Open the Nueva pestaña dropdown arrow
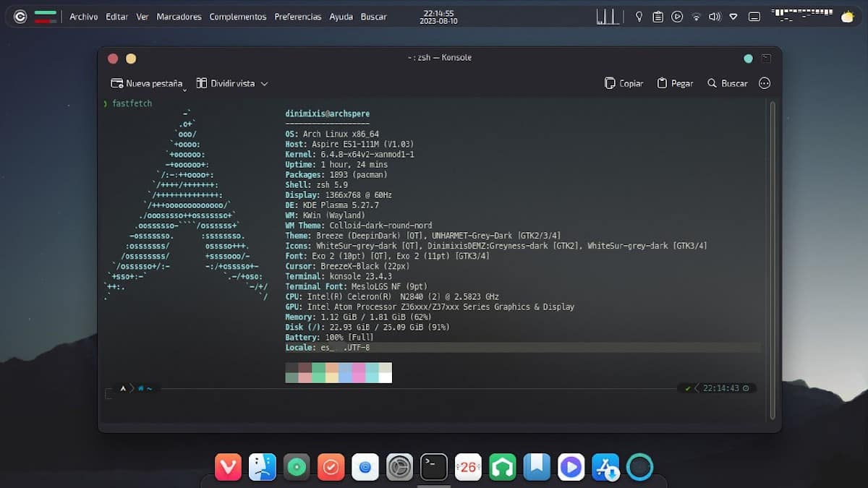 [x=184, y=89]
